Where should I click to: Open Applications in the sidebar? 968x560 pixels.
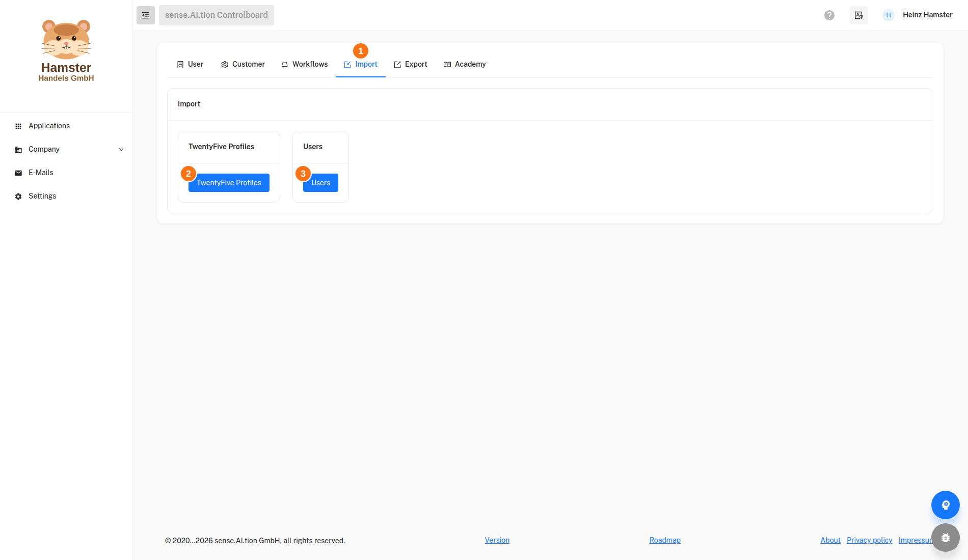pyautogui.click(x=66, y=126)
